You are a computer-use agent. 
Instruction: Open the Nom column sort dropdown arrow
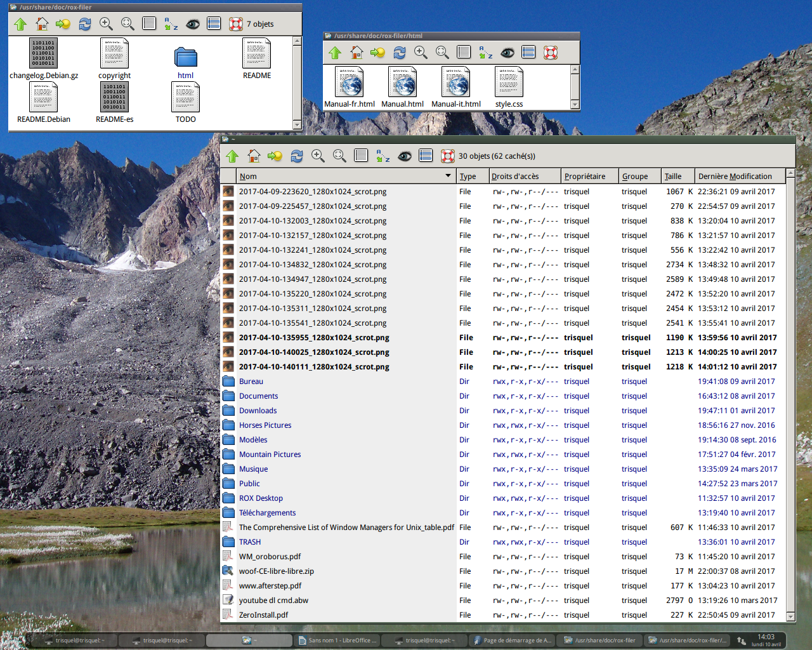click(x=449, y=176)
